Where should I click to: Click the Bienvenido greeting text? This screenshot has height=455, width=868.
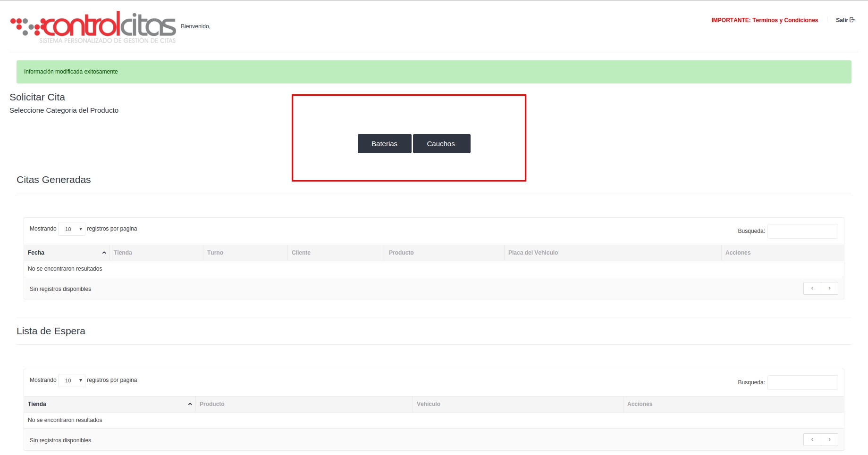pos(195,26)
